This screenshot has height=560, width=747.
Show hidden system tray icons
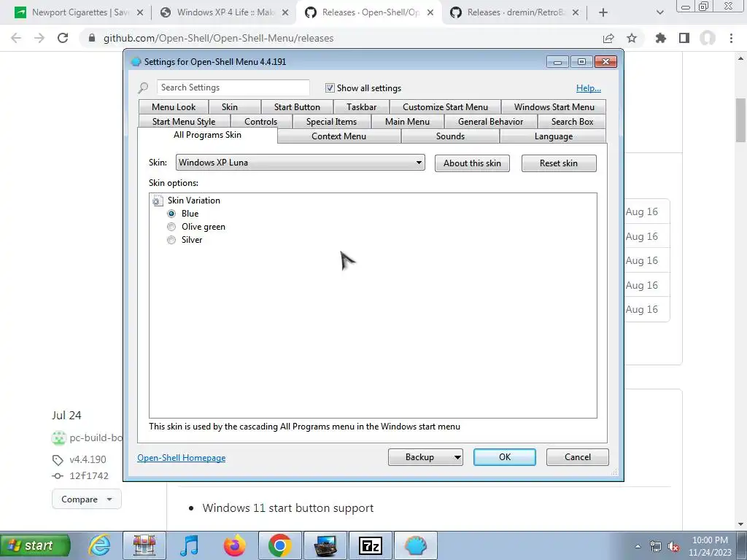tap(637, 546)
